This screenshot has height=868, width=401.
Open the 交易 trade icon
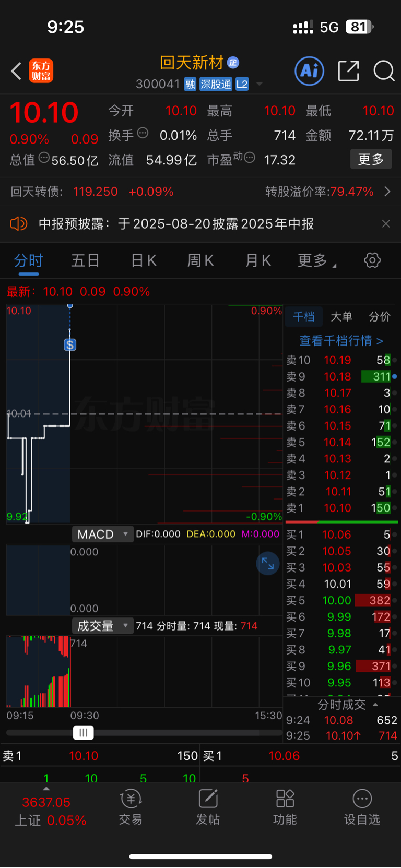click(x=131, y=807)
